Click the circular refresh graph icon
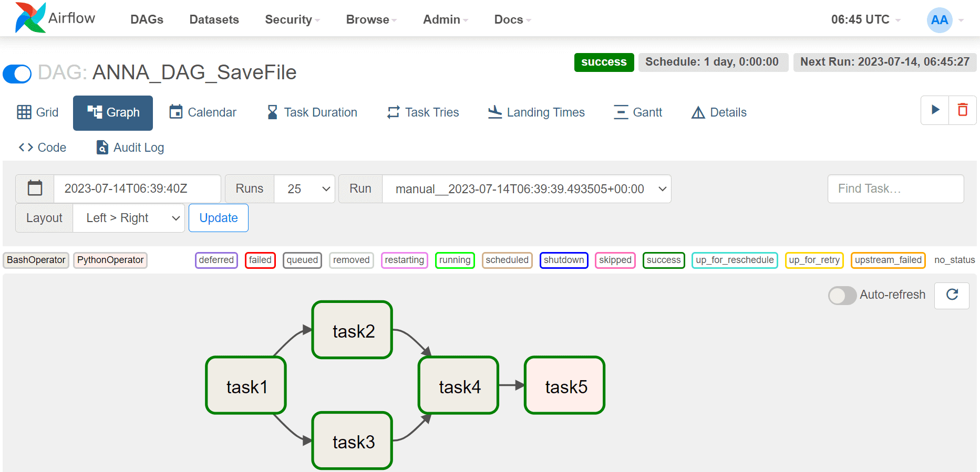980x472 pixels. point(952,295)
